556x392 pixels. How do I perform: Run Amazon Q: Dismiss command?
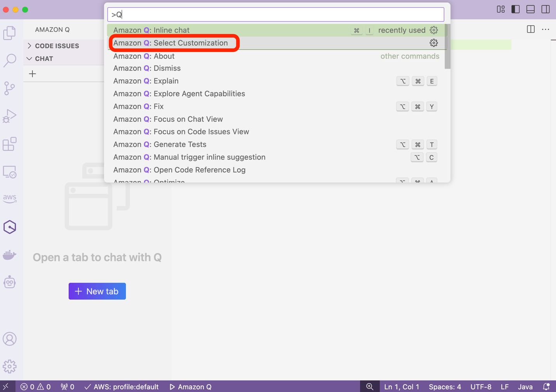pos(276,68)
